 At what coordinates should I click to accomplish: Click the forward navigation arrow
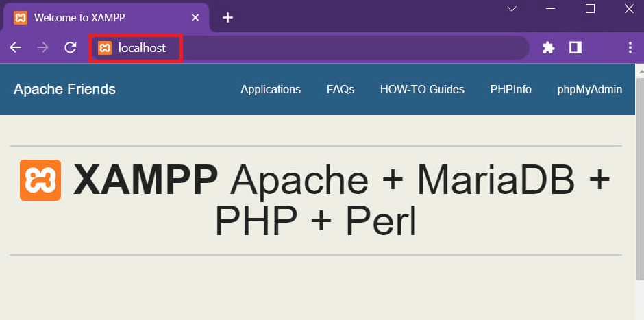tap(42, 48)
